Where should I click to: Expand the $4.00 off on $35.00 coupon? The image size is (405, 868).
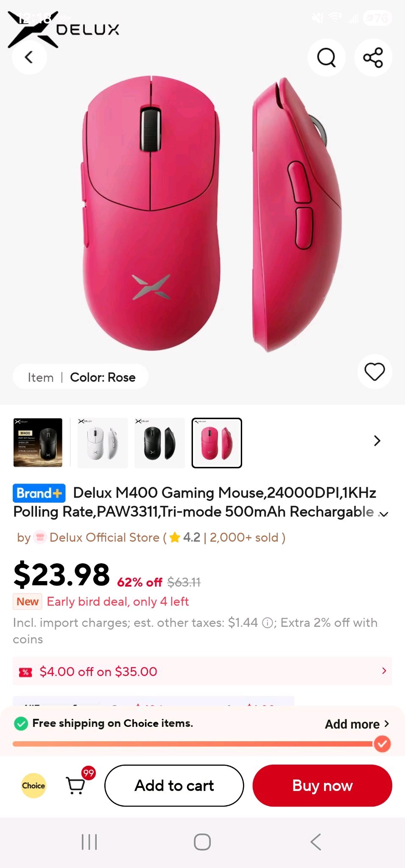[x=202, y=671]
